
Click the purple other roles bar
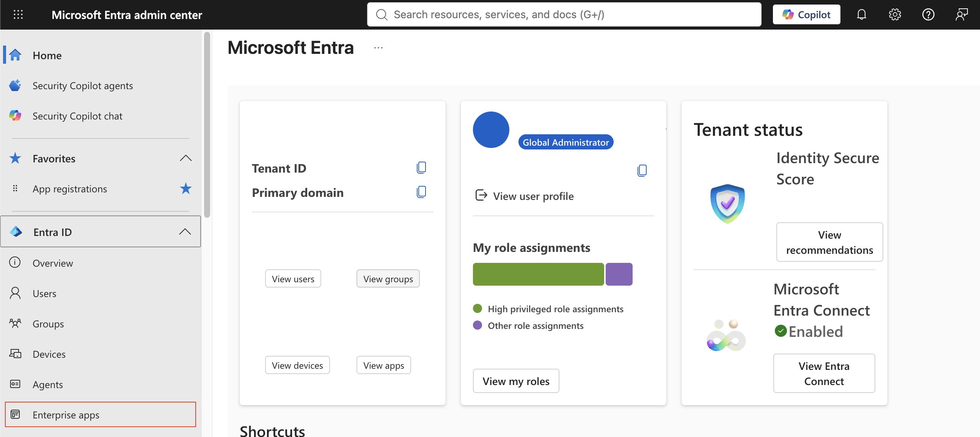(x=619, y=274)
